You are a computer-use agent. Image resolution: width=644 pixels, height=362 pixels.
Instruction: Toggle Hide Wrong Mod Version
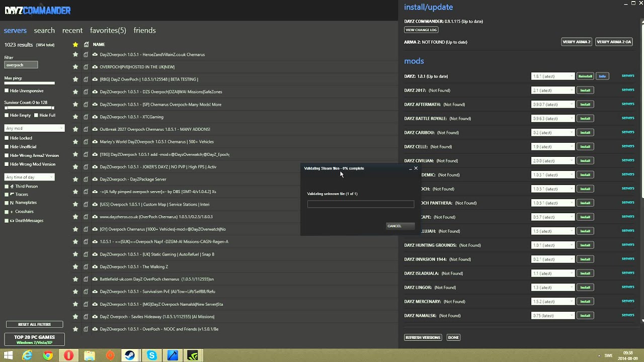[x=7, y=164]
